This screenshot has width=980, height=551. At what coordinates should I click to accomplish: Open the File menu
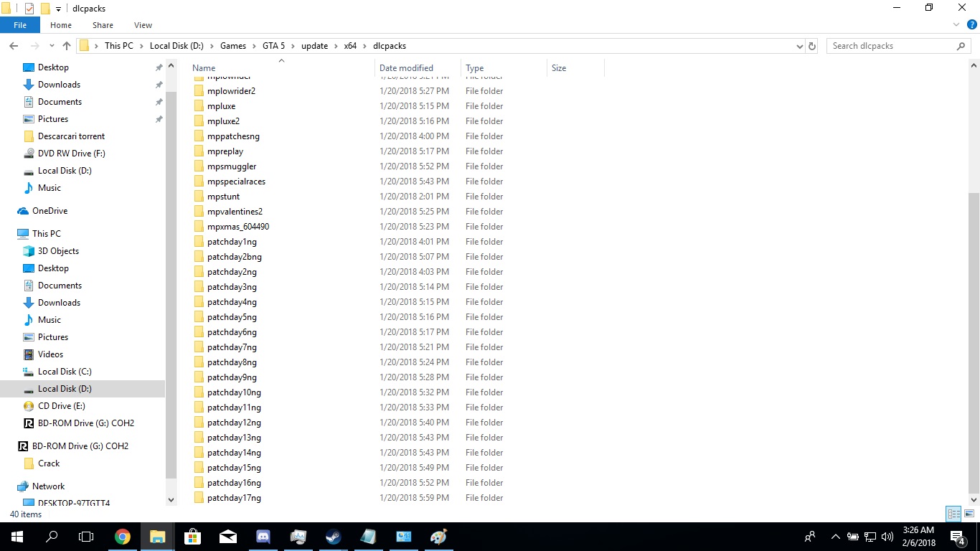(20, 25)
